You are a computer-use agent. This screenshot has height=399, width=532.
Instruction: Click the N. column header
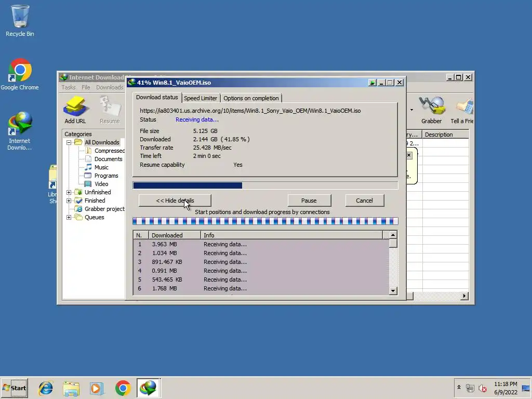click(x=141, y=235)
